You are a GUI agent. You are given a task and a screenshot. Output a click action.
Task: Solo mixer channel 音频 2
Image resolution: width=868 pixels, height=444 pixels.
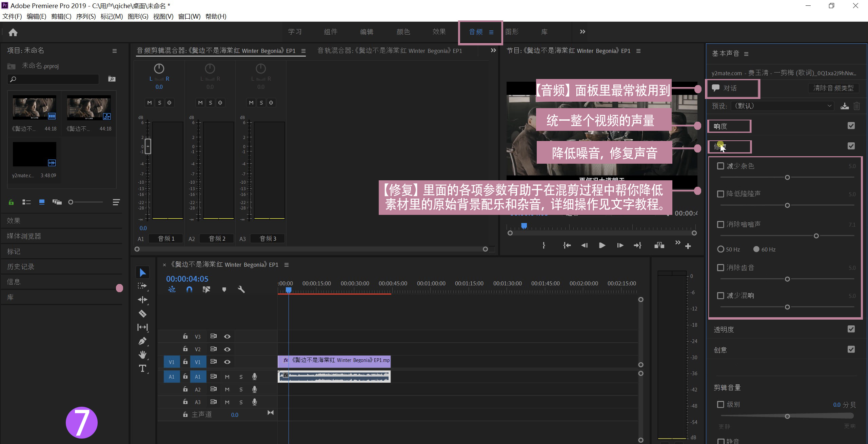click(x=210, y=102)
